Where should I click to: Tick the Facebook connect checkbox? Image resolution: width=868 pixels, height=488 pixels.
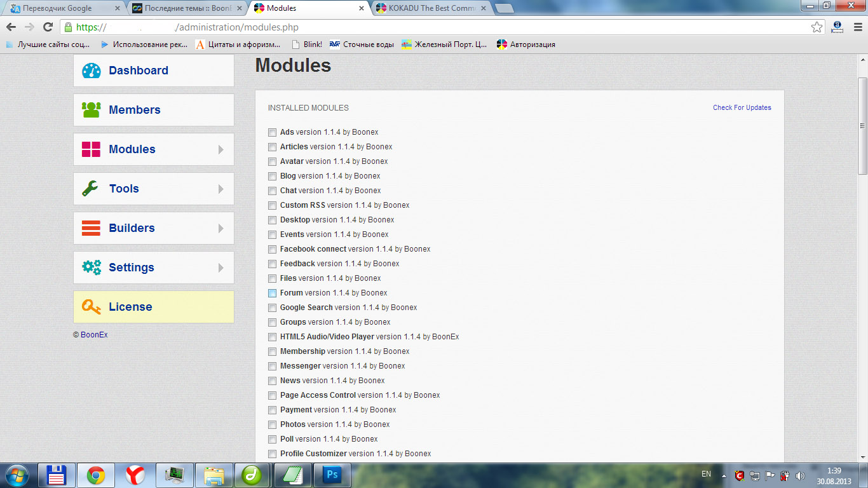click(x=272, y=249)
